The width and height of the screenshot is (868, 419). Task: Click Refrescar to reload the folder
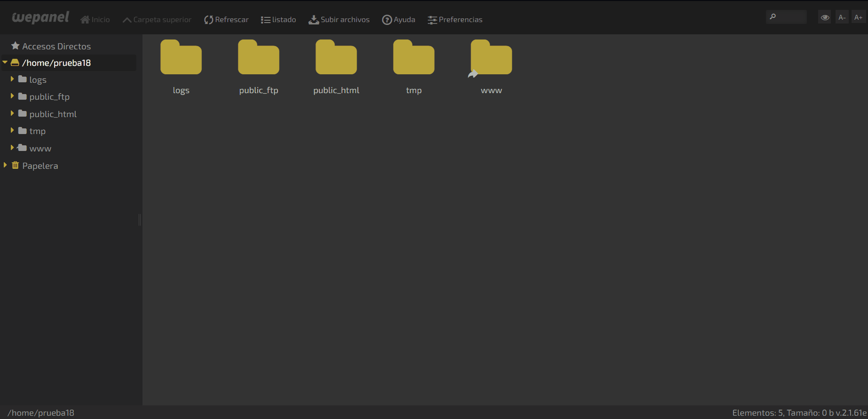click(226, 20)
